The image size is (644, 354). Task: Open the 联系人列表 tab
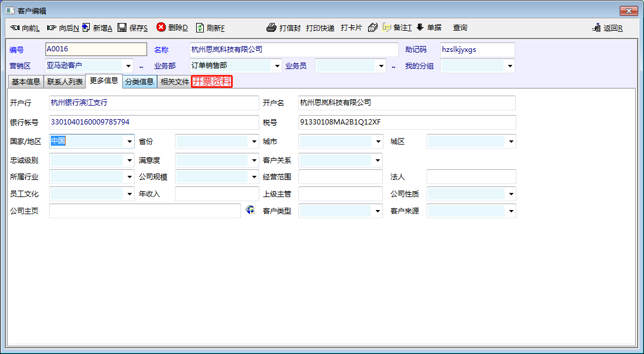pyautogui.click(x=65, y=82)
